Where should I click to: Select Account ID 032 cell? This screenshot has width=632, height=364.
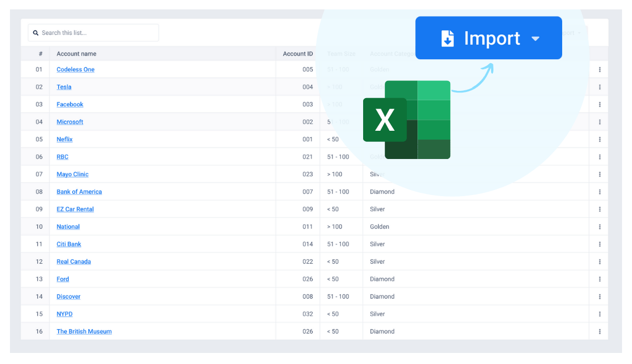308,314
